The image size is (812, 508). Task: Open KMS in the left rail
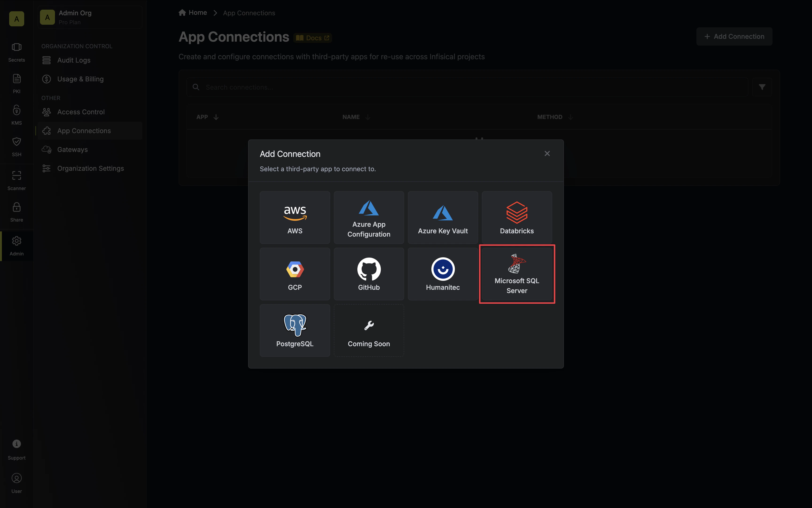click(16, 115)
